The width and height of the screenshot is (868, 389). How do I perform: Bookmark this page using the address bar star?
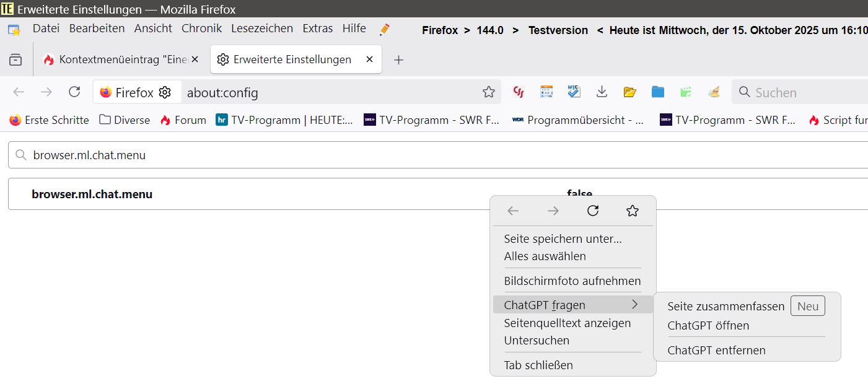pos(489,92)
